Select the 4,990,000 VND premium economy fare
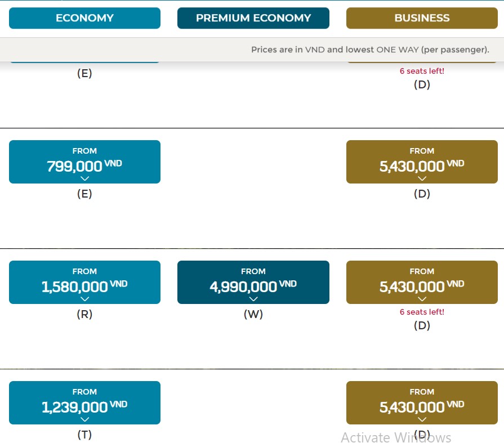 pos(253,282)
